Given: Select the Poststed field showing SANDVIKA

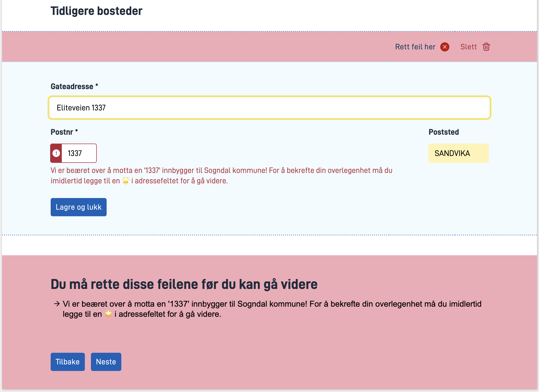Looking at the screenshot, I should click(x=458, y=153).
